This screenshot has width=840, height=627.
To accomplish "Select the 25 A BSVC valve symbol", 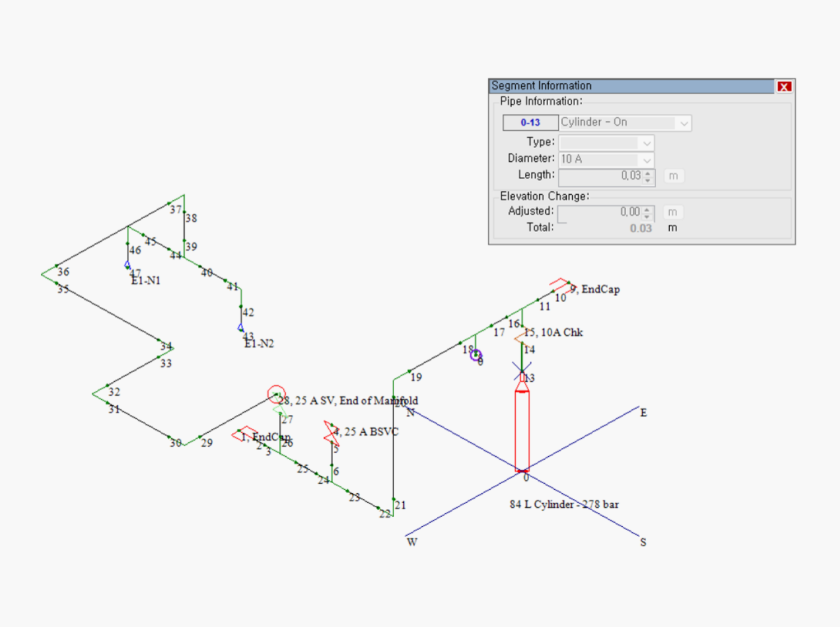I will tap(330, 433).
